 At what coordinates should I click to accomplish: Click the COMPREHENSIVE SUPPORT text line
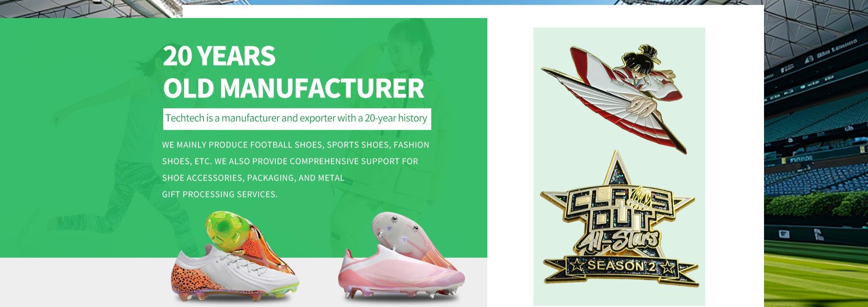point(290,161)
